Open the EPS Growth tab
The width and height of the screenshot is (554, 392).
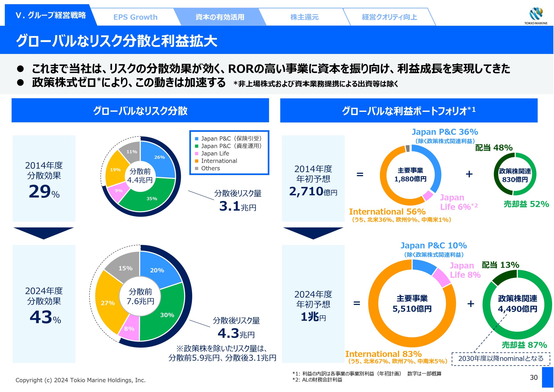point(135,17)
